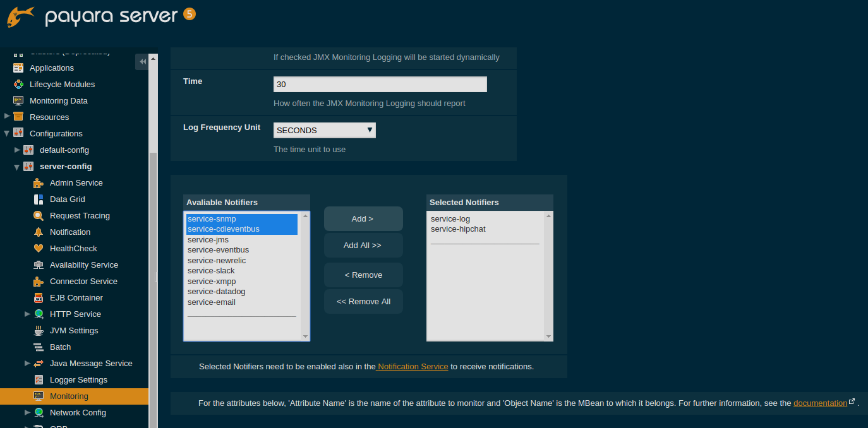
Task: Click the Lifecycle Modules icon
Action: pyautogui.click(x=18, y=85)
